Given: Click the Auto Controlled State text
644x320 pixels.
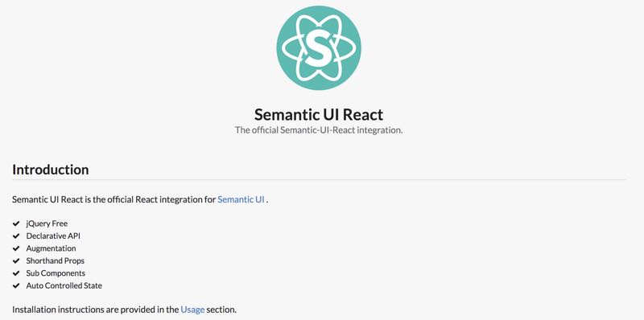Looking at the screenshot, I should pos(64,285).
